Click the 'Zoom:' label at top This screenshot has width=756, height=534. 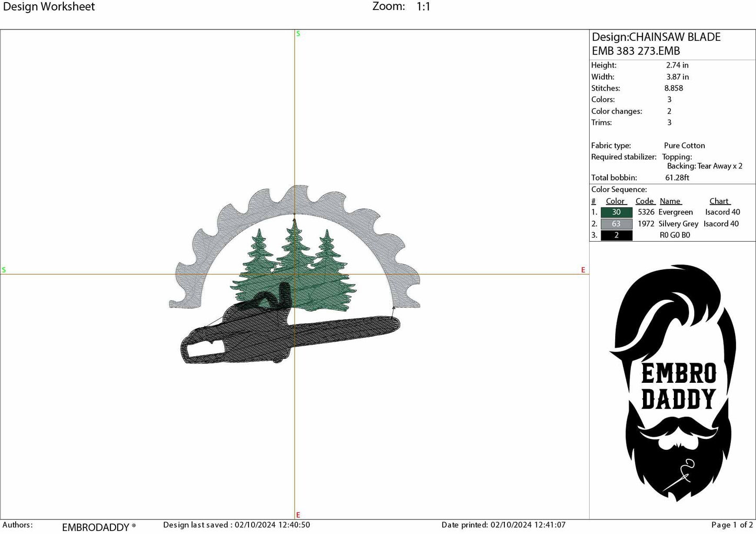(x=389, y=6)
